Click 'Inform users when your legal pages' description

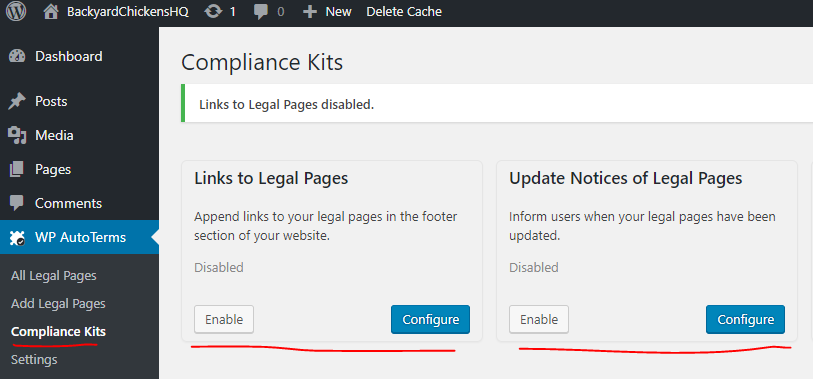pyautogui.click(x=642, y=226)
